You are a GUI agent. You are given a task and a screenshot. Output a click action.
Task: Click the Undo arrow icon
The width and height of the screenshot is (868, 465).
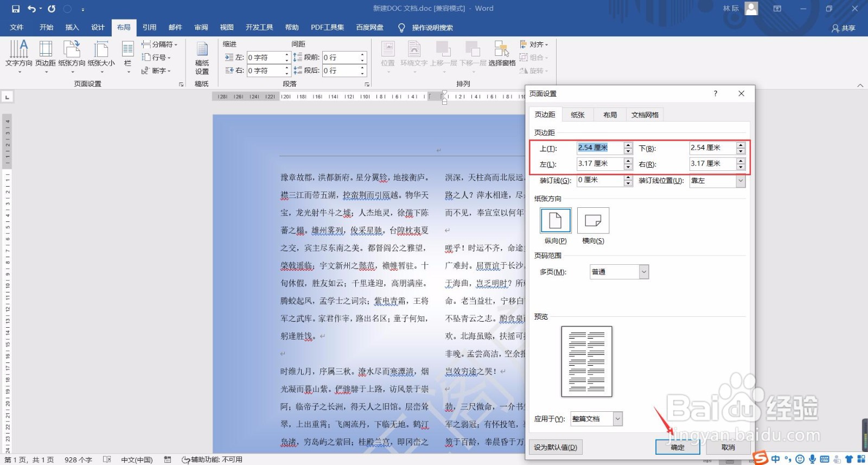32,9
